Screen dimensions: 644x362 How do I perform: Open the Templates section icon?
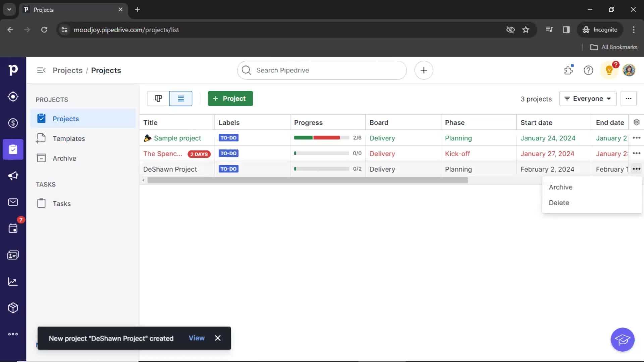[x=42, y=139]
